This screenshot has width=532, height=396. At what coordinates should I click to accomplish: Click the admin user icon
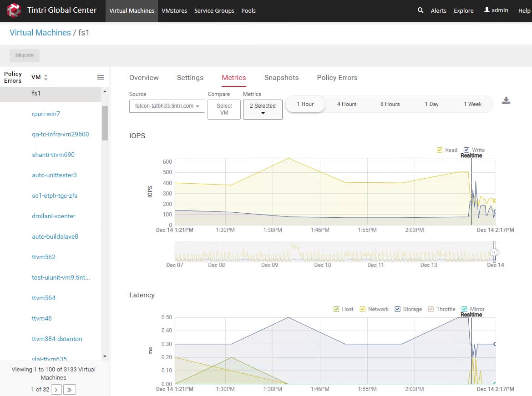[x=486, y=10]
